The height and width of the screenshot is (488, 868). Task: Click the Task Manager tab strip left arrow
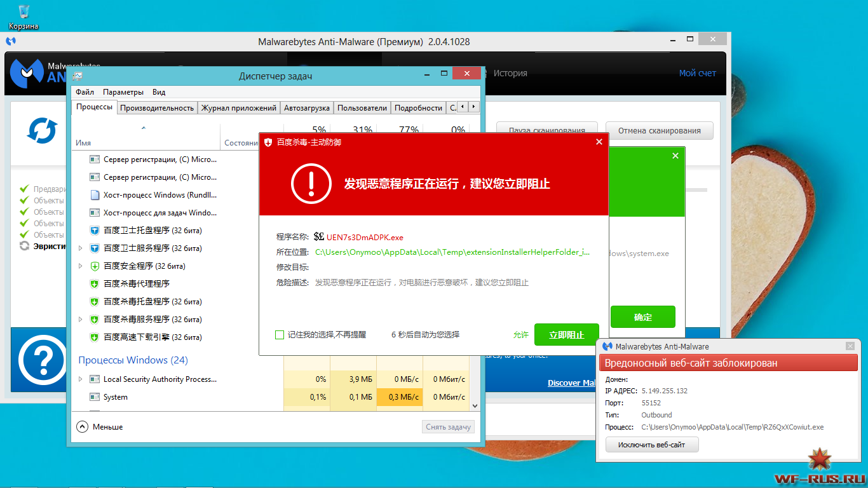pyautogui.click(x=463, y=107)
